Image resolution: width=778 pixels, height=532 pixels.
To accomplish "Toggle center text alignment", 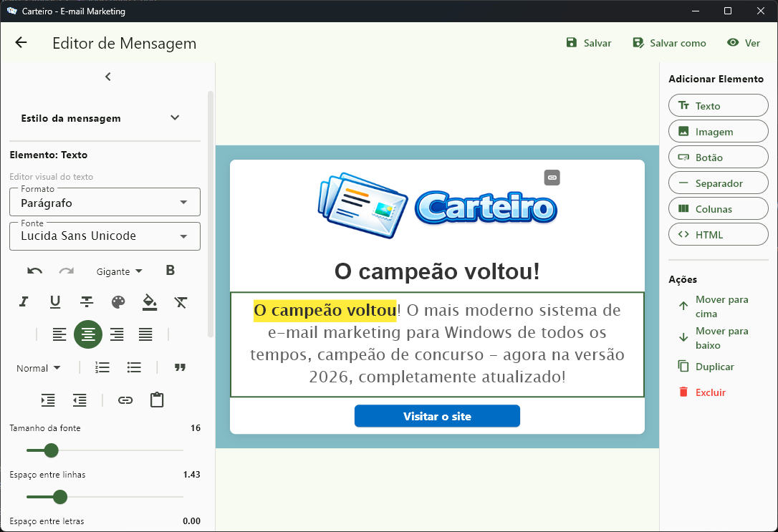I will point(88,334).
